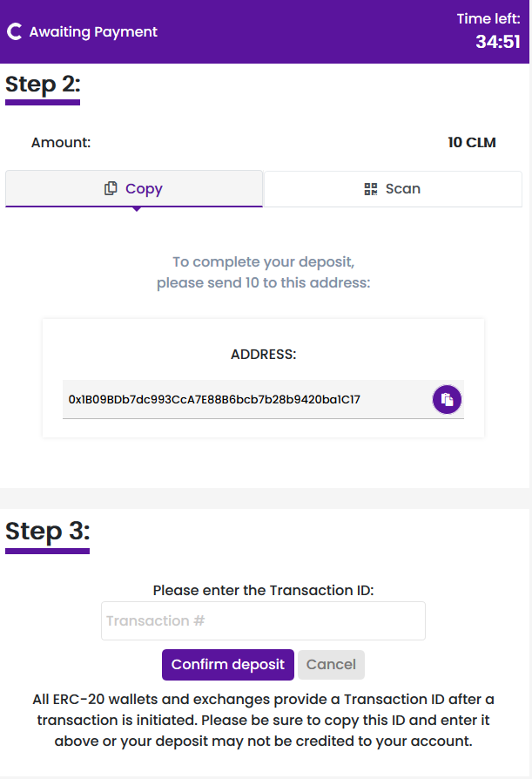
Task: Click the 'Please enter the Transaction ID' label
Action: (264, 590)
